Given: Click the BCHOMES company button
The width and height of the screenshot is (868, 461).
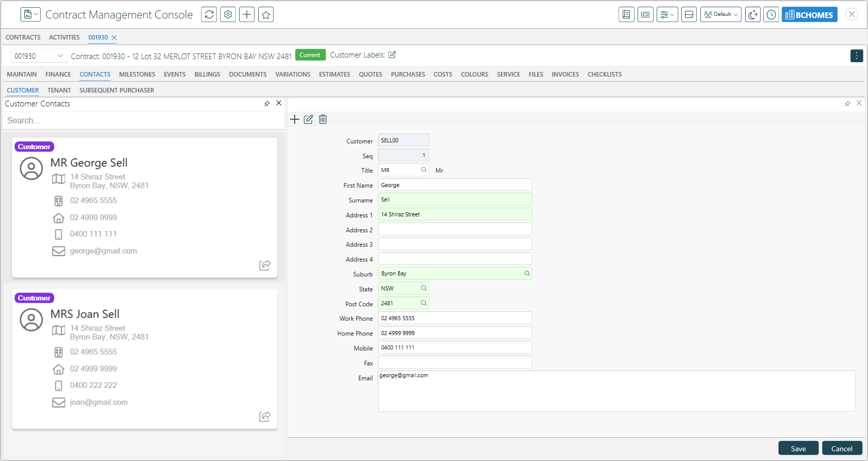Looking at the screenshot, I should point(810,14).
